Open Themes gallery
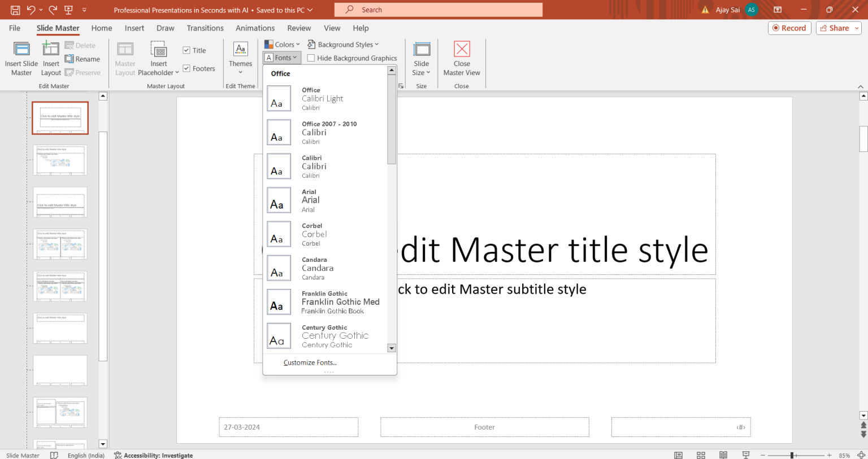The height and width of the screenshot is (459, 868). click(240, 58)
